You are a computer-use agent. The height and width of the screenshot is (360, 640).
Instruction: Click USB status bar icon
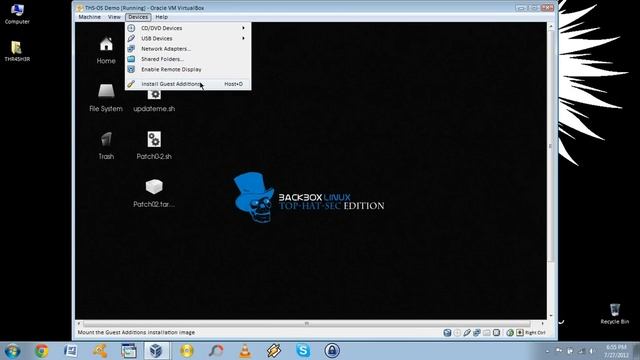[467, 333]
